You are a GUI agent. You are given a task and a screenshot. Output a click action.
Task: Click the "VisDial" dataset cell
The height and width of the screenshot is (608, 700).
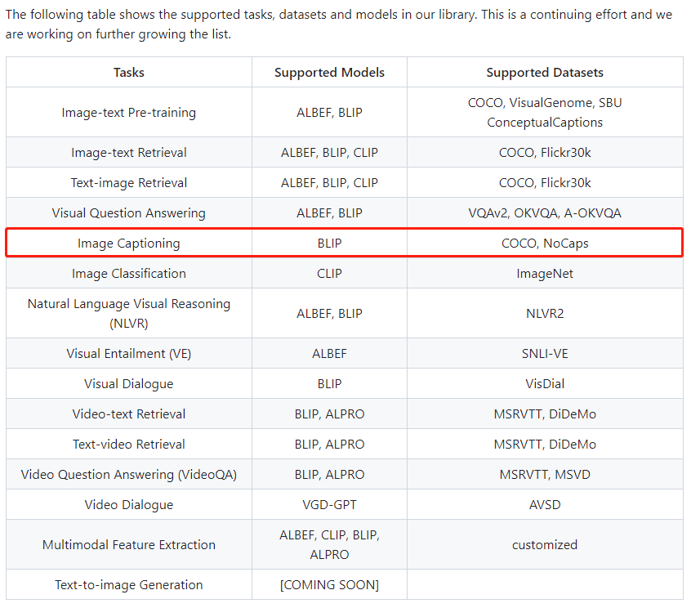pos(545,384)
